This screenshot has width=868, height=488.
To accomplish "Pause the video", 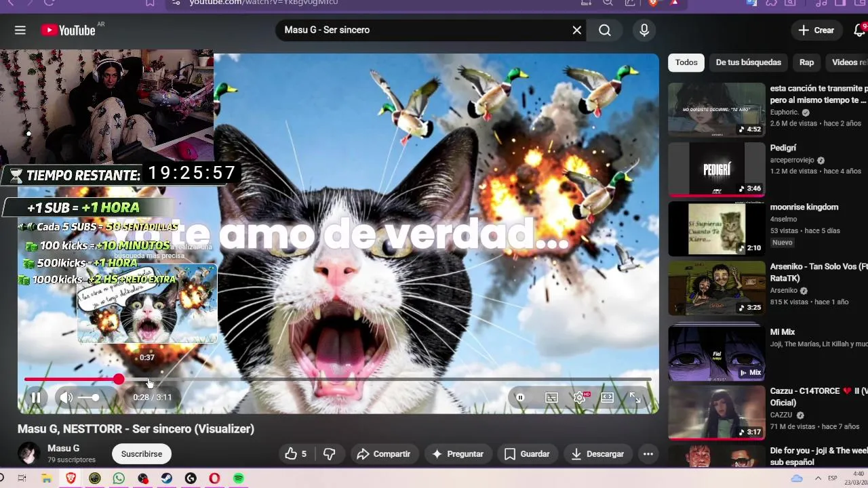I will 36,398.
